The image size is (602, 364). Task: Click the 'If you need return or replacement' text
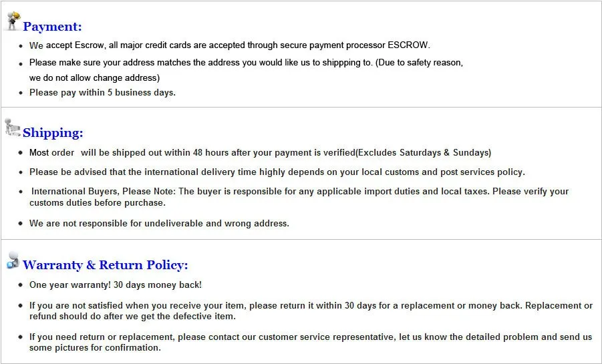tap(311, 342)
